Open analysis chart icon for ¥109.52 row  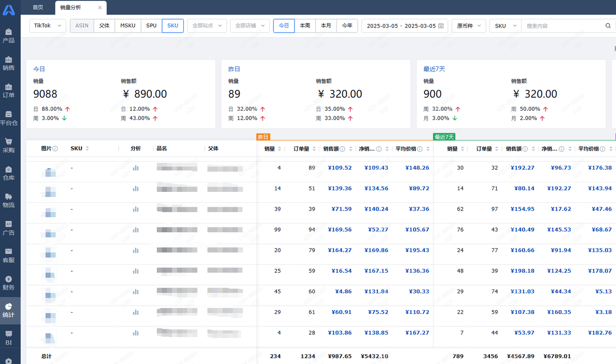(136, 168)
